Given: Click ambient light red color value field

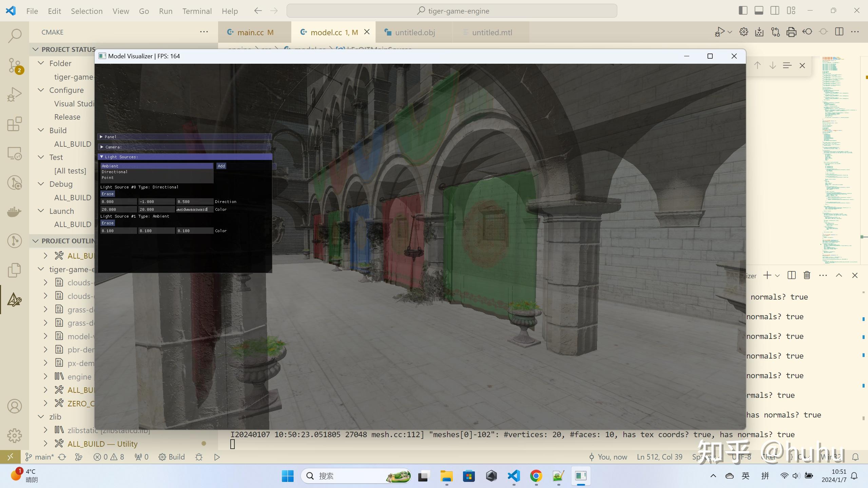Looking at the screenshot, I should pyautogui.click(x=118, y=231).
